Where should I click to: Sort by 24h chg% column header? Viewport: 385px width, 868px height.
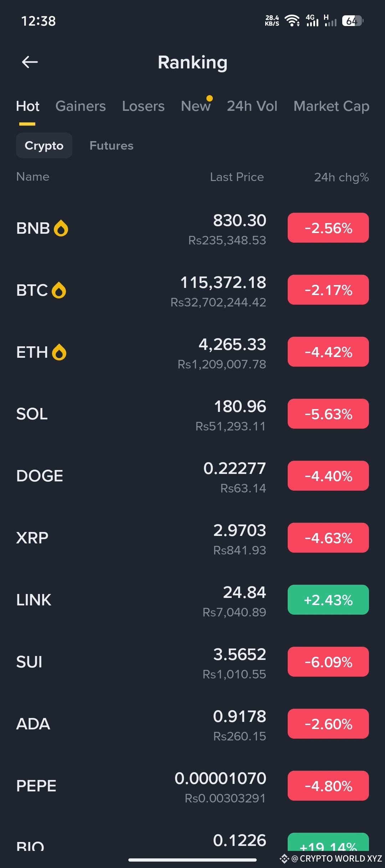342,177
